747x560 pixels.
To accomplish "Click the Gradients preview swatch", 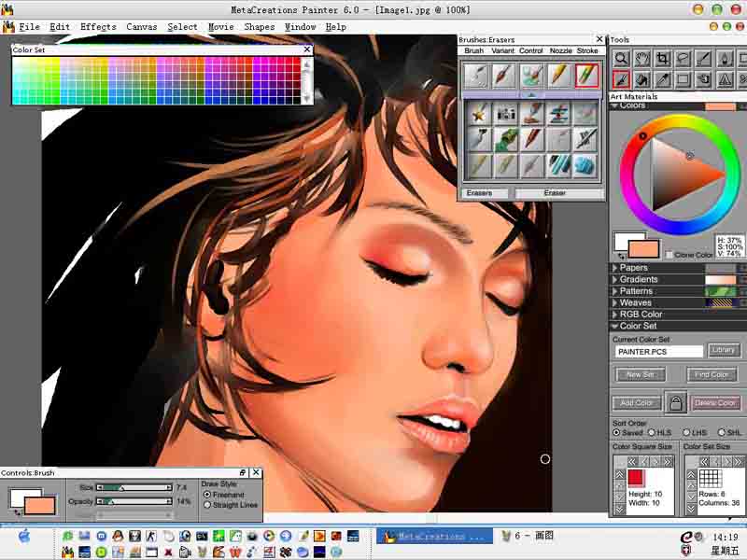I will click(x=720, y=279).
